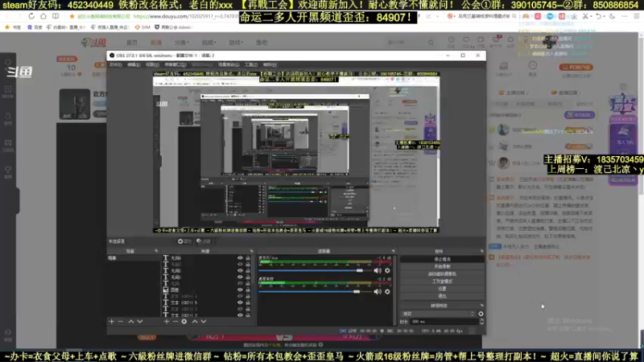Viewport: 644px width, 362px height.
Task: Click 启动虚拟摄像机 button
Action: click(442, 274)
